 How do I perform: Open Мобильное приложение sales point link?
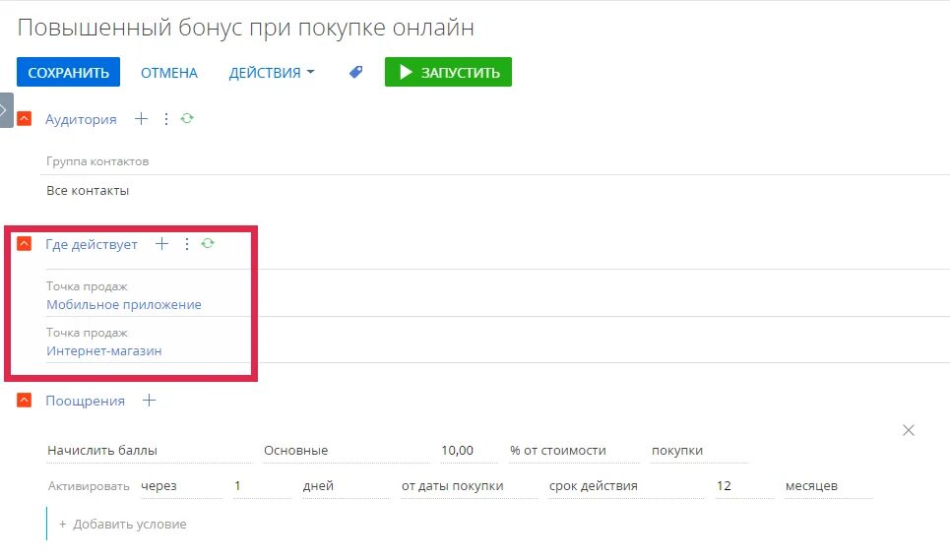124,304
